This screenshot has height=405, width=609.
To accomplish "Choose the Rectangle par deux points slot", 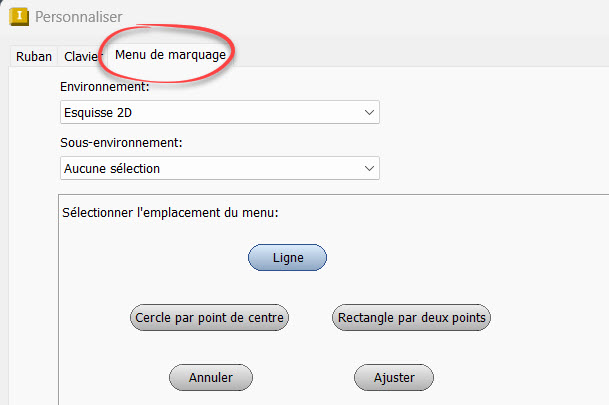I will tap(412, 318).
